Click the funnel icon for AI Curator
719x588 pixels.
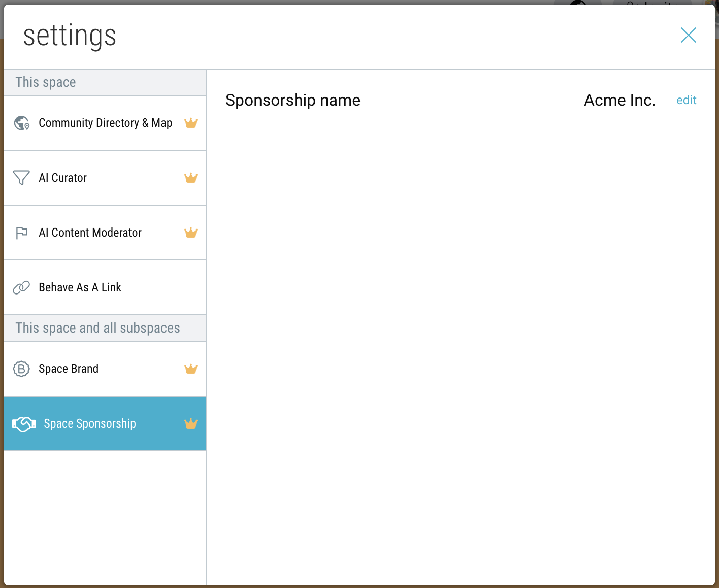21,178
